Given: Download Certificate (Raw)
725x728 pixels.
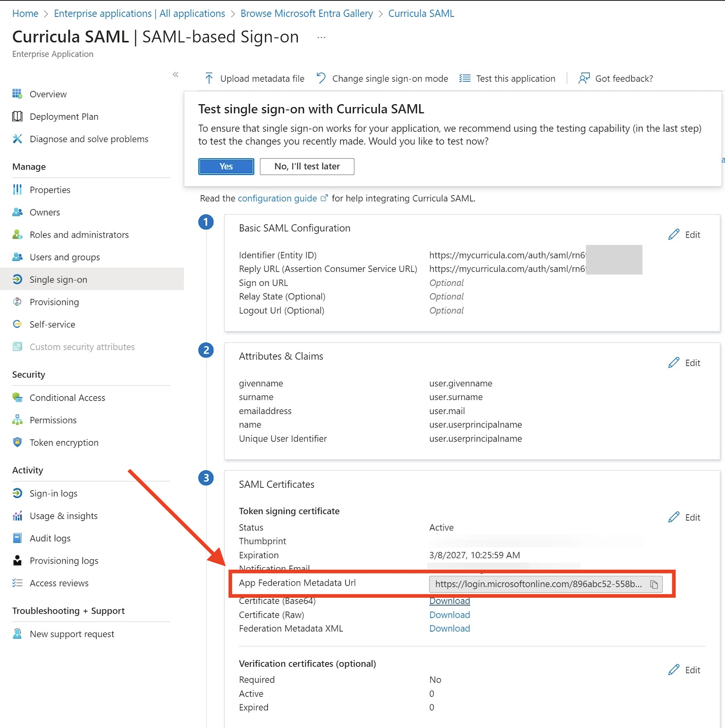Looking at the screenshot, I should point(449,615).
